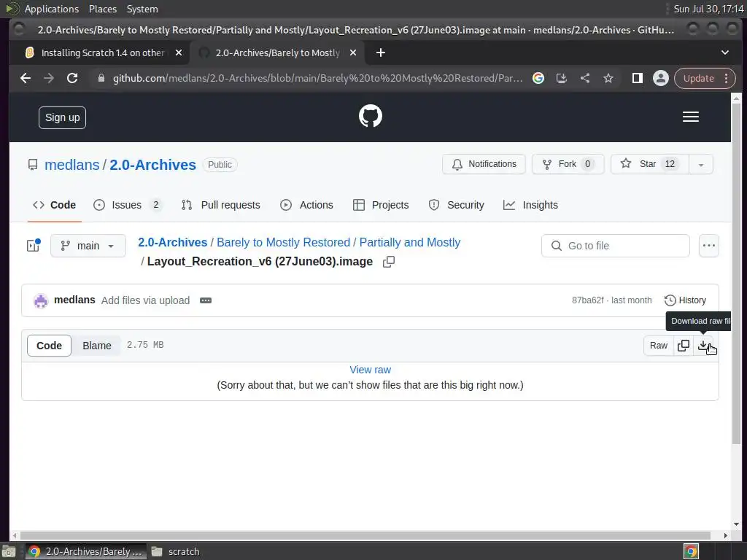Open the System menu
The image size is (747, 560).
(142, 9)
